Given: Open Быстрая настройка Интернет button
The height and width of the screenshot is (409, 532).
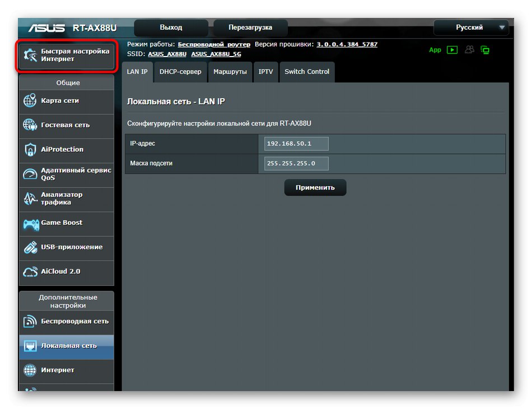Looking at the screenshot, I should coord(67,55).
